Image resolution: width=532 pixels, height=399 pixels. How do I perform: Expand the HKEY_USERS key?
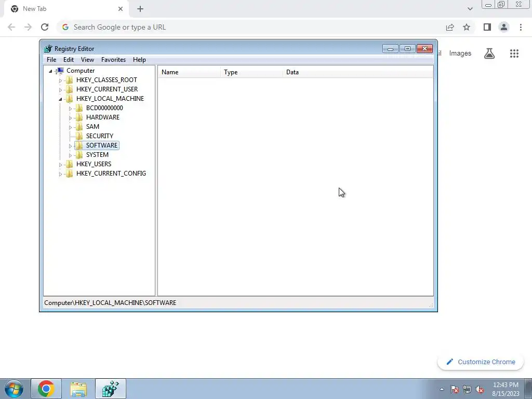(60, 165)
